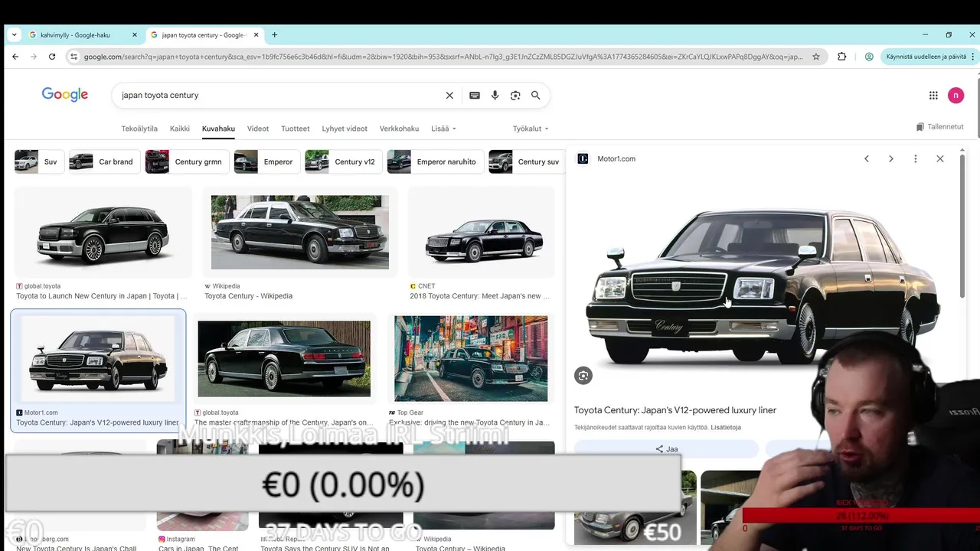Viewport: 980px width, 551px height.
Task: Click inside the Google search input field
Action: 279,96
